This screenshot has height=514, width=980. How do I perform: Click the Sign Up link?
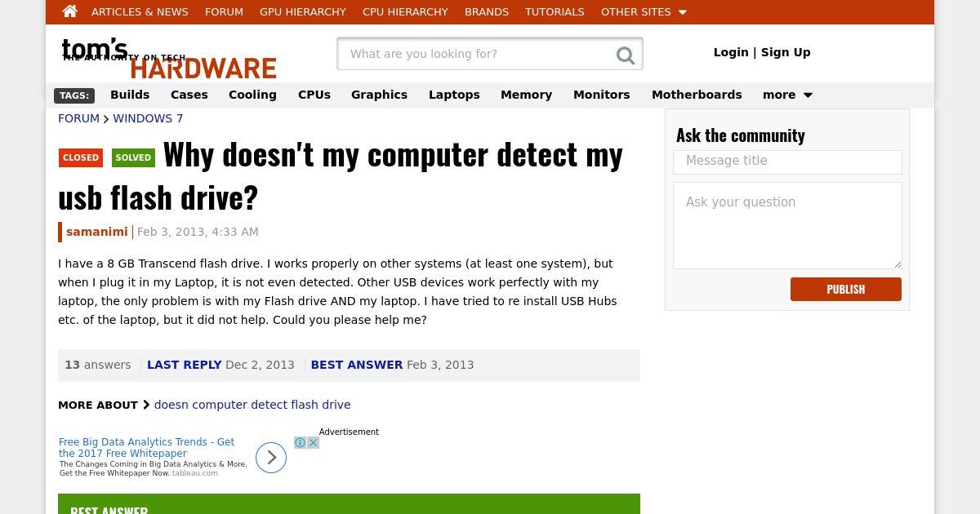point(786,52)
